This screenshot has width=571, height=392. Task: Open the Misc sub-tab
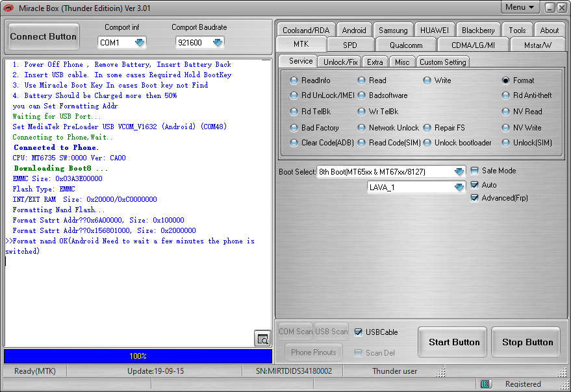pos(402,62)
